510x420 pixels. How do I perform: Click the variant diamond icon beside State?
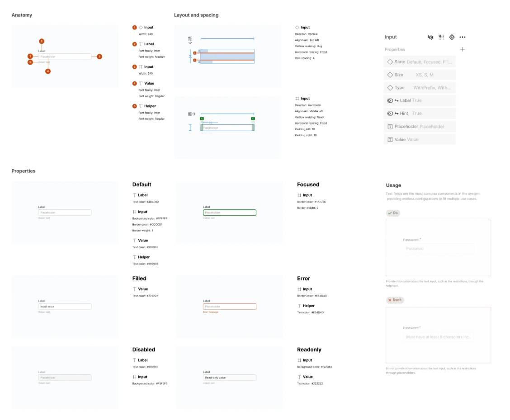tap(390, 61)
